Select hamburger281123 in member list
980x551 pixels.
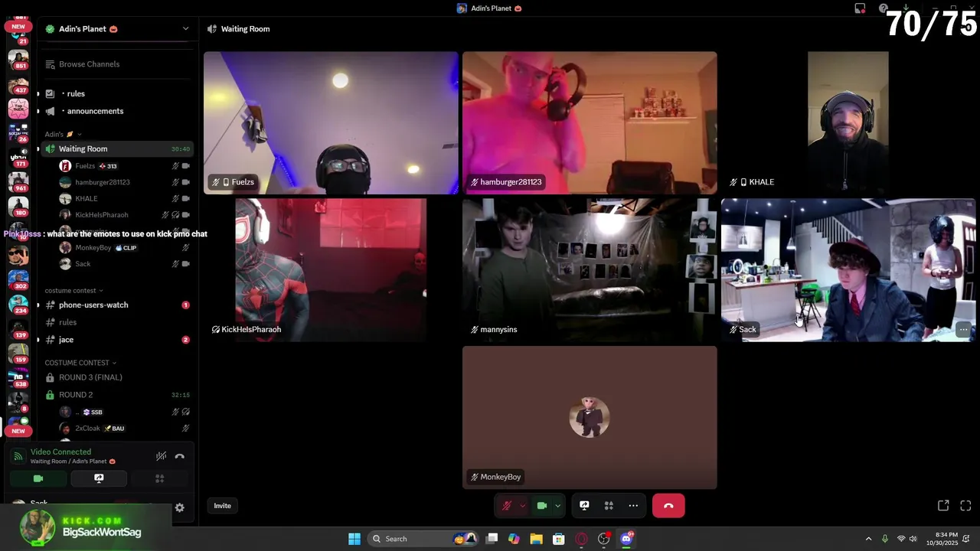click(x=124, y=182)
